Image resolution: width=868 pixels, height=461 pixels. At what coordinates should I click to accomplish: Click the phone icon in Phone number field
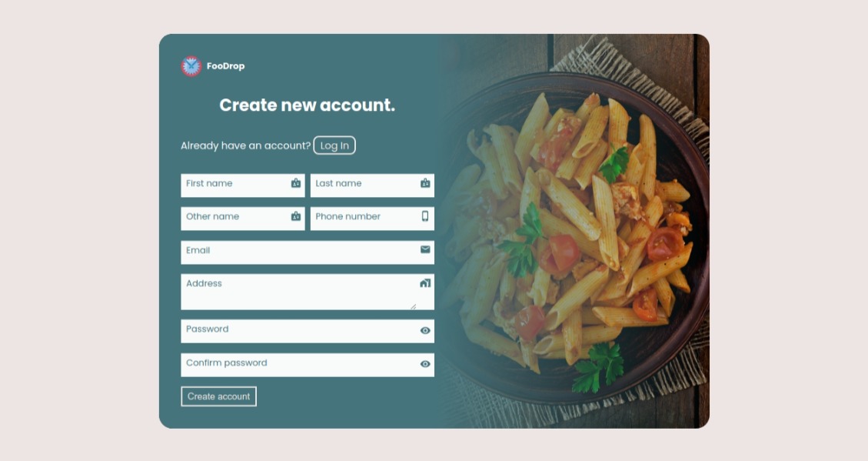[425, 216]
